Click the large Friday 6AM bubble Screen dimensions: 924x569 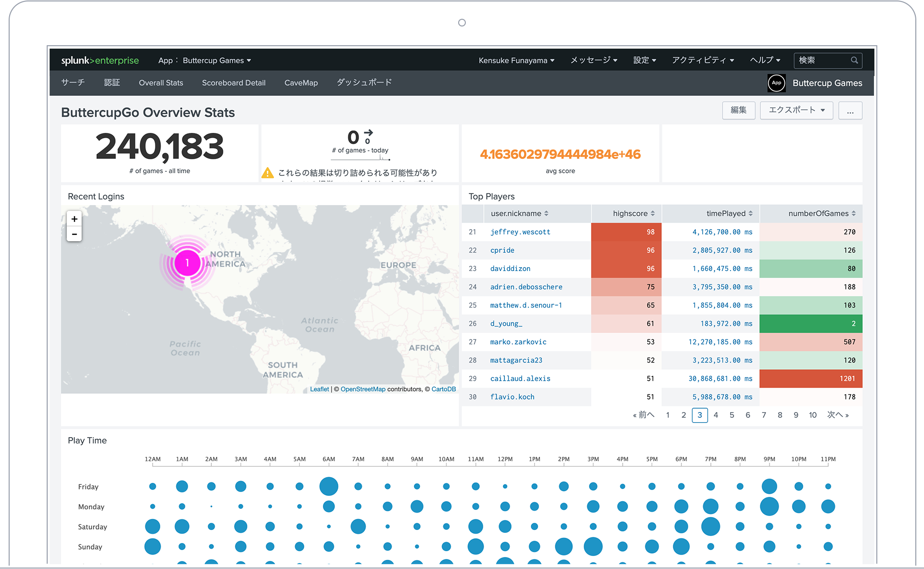(329, 486)
